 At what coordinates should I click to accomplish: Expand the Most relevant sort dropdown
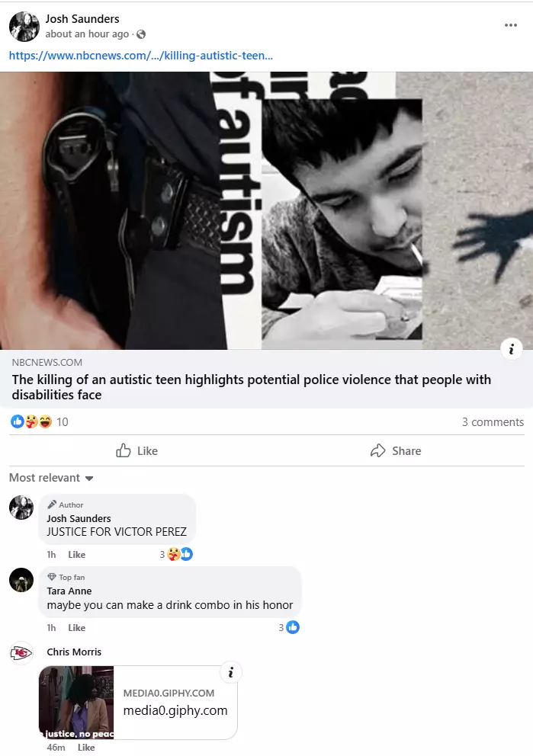coord(51,478)
